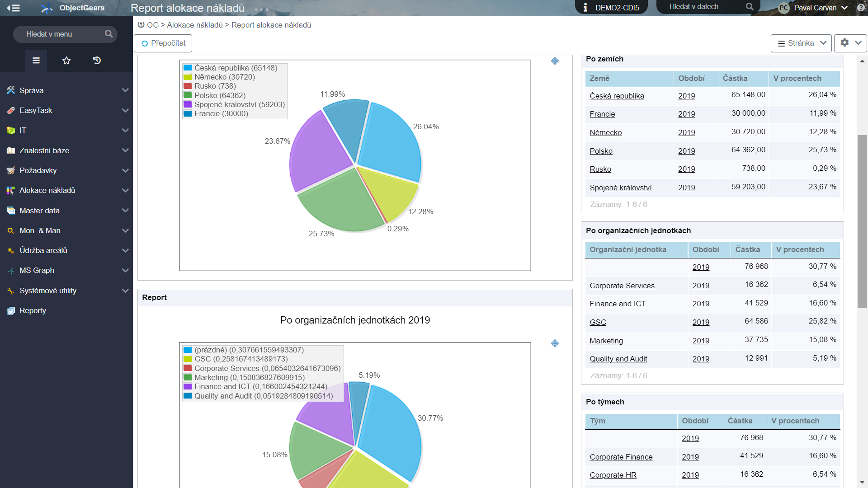Open the page title more options dots
The image size is (868, 488).
261,9
